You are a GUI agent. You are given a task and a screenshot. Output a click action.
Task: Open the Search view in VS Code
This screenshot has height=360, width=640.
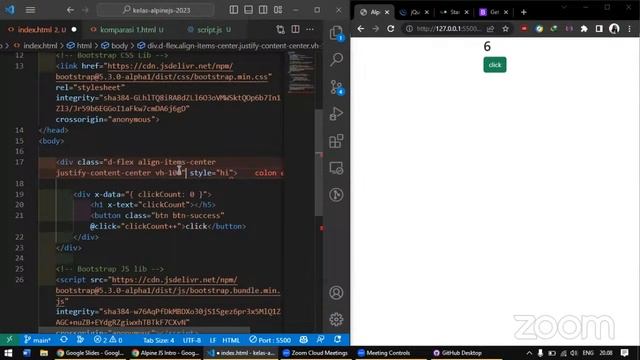click(336, 60)
